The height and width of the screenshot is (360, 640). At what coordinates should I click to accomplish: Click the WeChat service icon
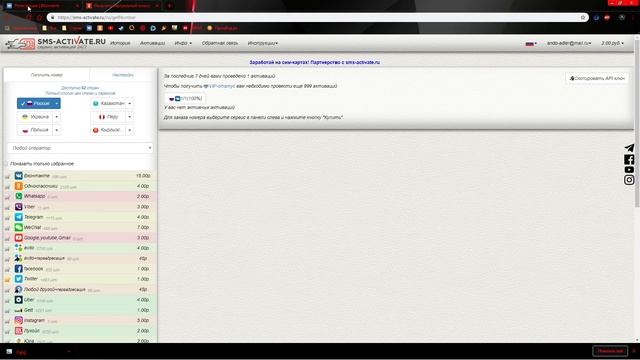click(18, 227)
